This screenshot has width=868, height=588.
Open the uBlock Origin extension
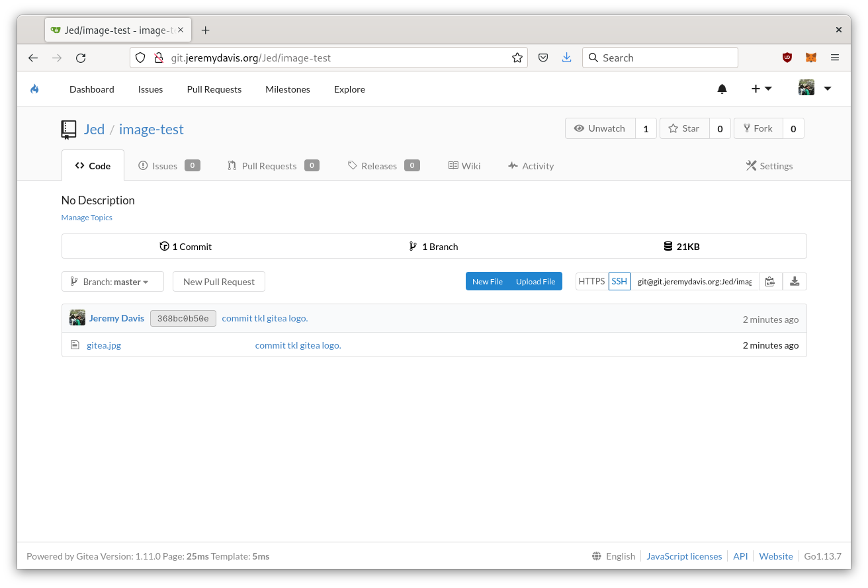(x=787, y=58)
